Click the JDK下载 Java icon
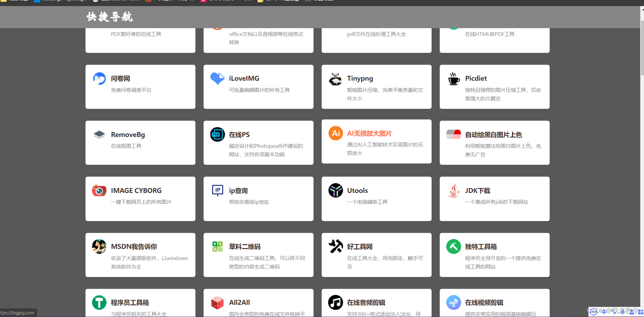 click(x=454, y=191)
